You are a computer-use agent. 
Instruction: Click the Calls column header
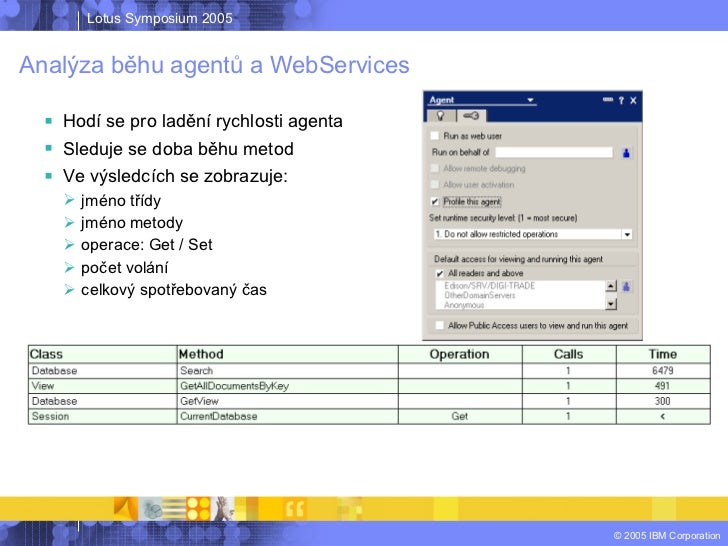click(569, 354)
